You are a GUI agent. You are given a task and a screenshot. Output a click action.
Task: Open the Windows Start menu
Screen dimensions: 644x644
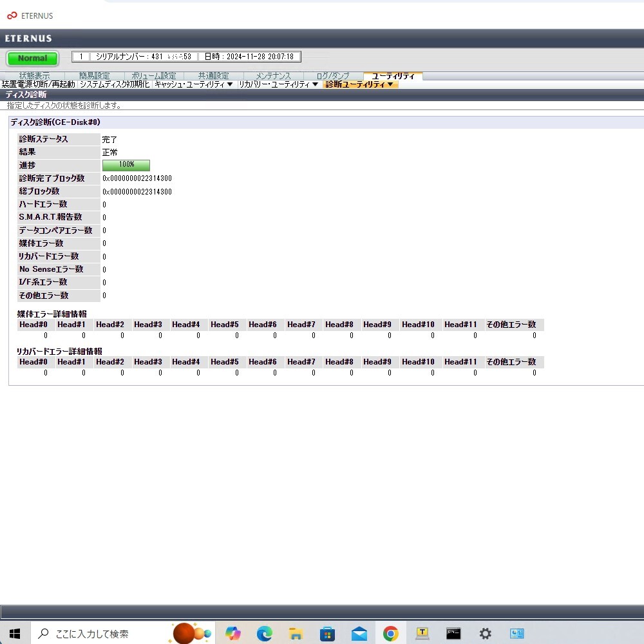15,634
